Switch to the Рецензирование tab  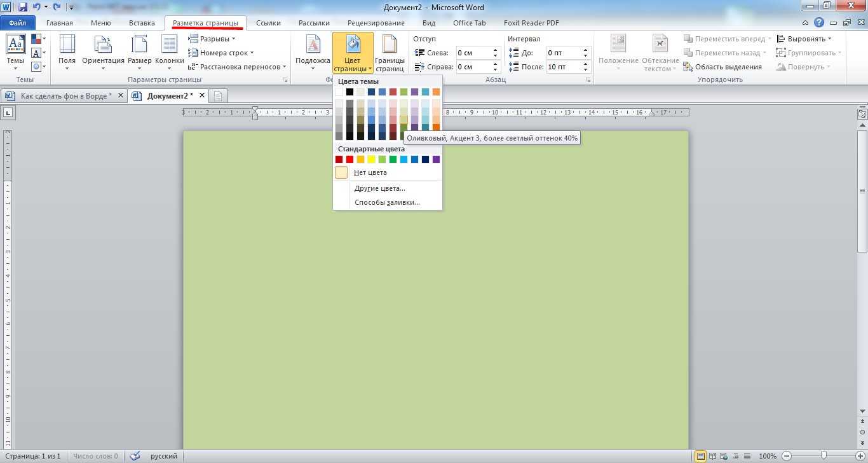[x=376, y=23]
